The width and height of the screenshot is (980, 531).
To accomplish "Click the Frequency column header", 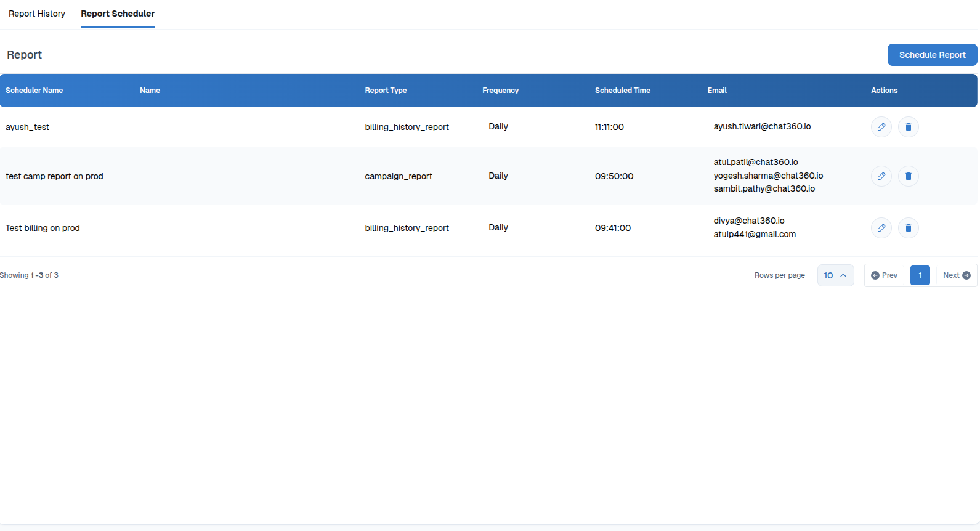I will tap(500, 91).
